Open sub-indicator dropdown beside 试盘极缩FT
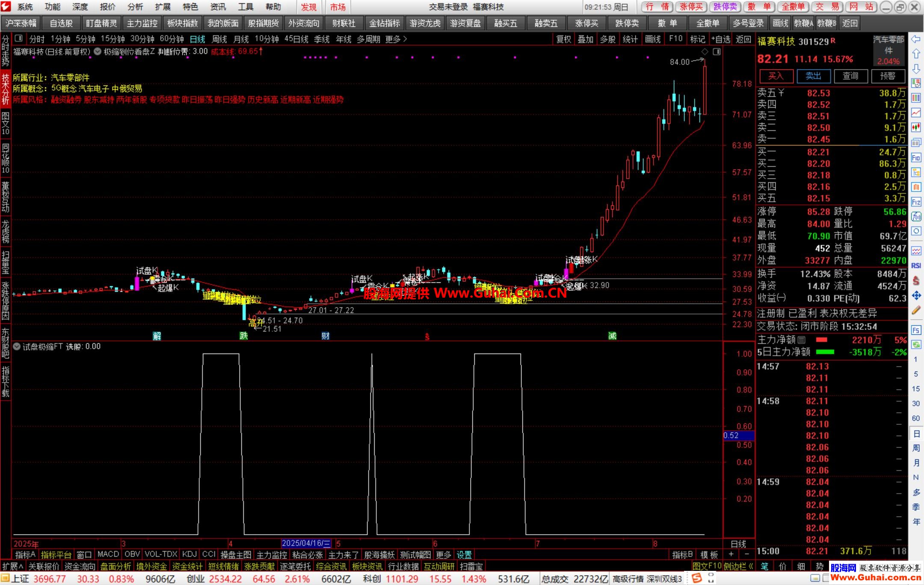Screen dimensions: 924x585 click(x=17, y=347)
